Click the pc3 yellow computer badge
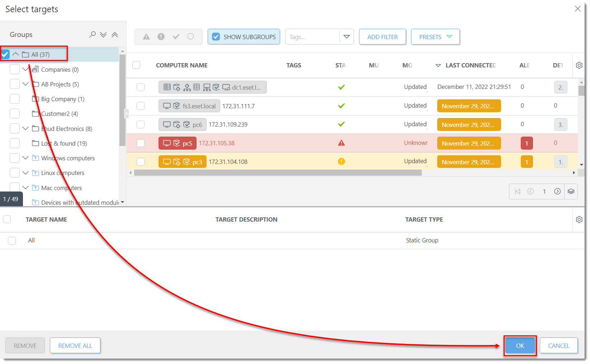This screenshot has width=590, height=364. 183,162
